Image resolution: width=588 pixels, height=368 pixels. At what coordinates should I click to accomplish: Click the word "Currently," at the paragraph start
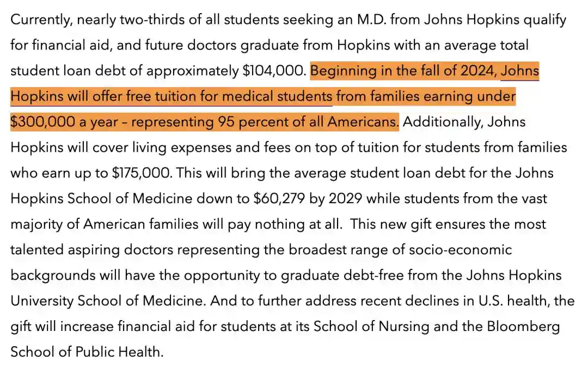[41, 20]
